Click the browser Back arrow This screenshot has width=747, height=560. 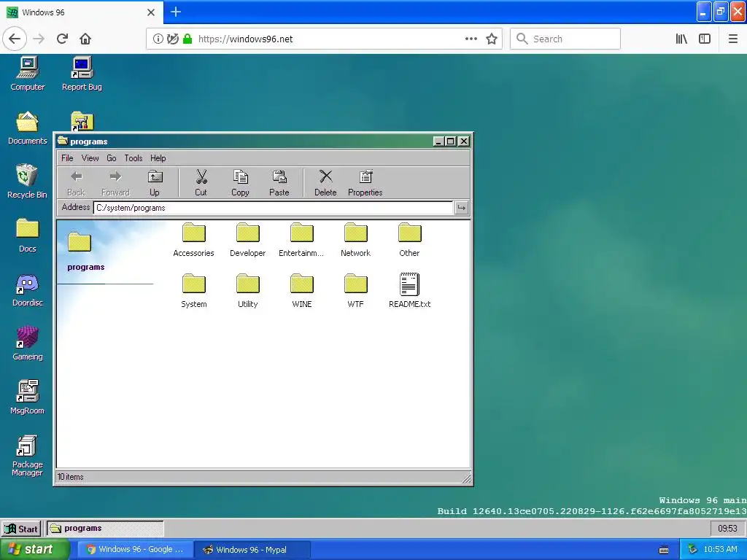tap(15, 39)
